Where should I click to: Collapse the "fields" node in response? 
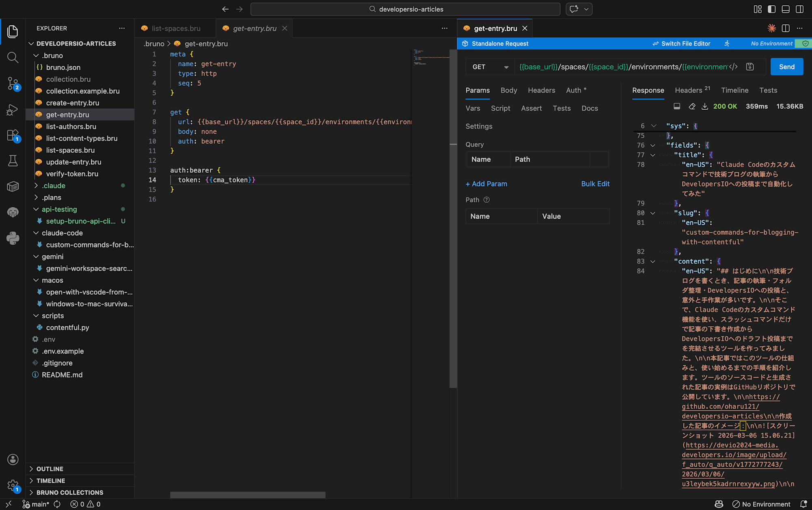click(x=652, y=145)
